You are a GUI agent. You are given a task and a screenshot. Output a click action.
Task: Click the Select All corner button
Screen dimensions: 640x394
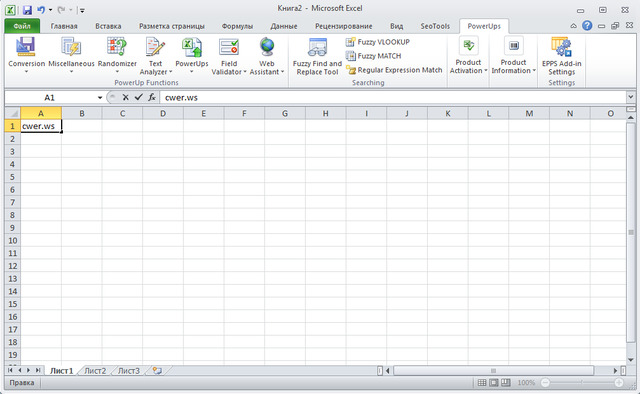(x=13, y=113)
